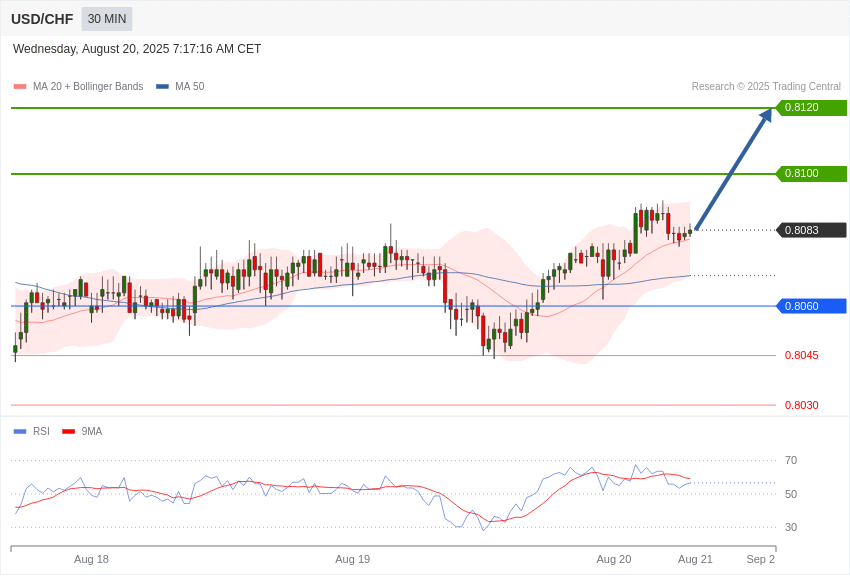Click the blue RSI legend swatch
850x576 pixels.
[20, 431]
